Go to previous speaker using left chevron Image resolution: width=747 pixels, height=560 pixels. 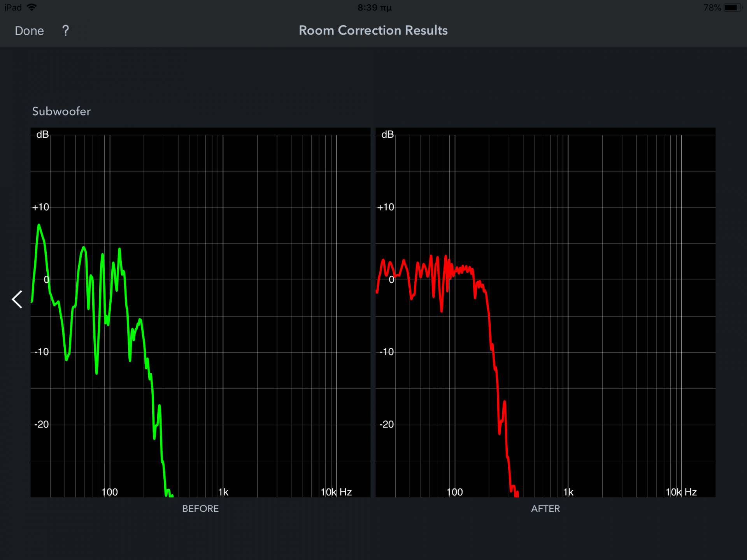coord(17,299)
